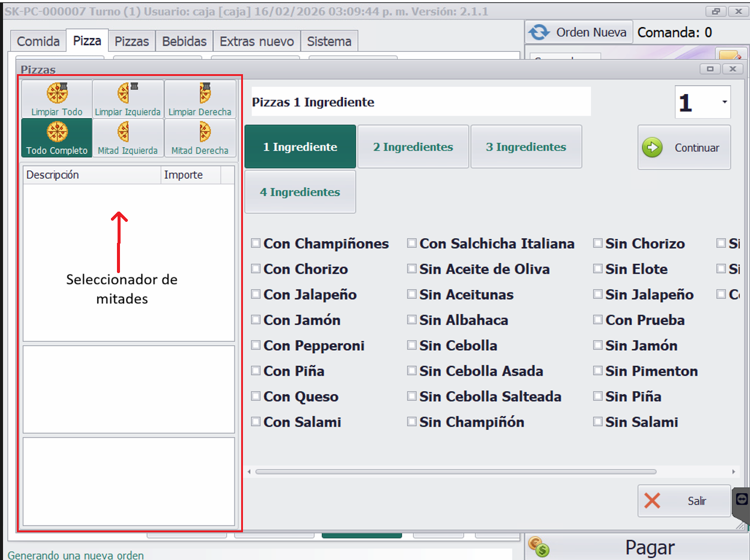Viewport: 750px width, 560px height.
Task: Select the Todo Completo whole pizza icon
Action: click(x=57, y=131)
